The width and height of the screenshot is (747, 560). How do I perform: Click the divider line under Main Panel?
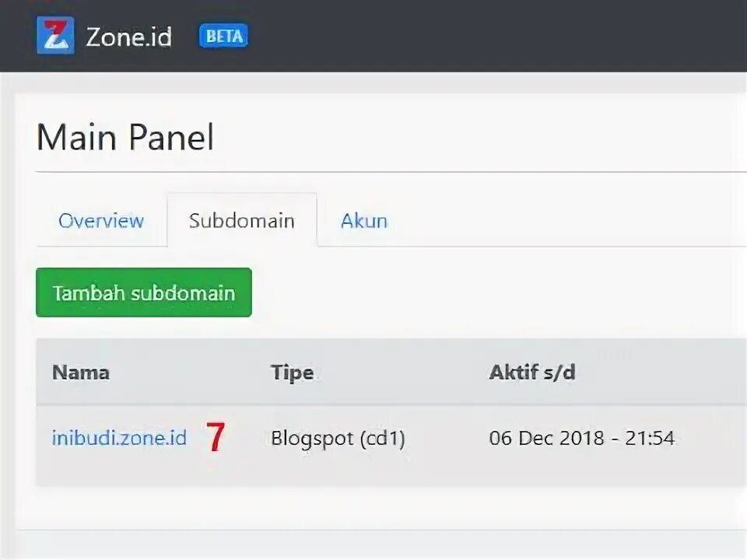(389, 171)
